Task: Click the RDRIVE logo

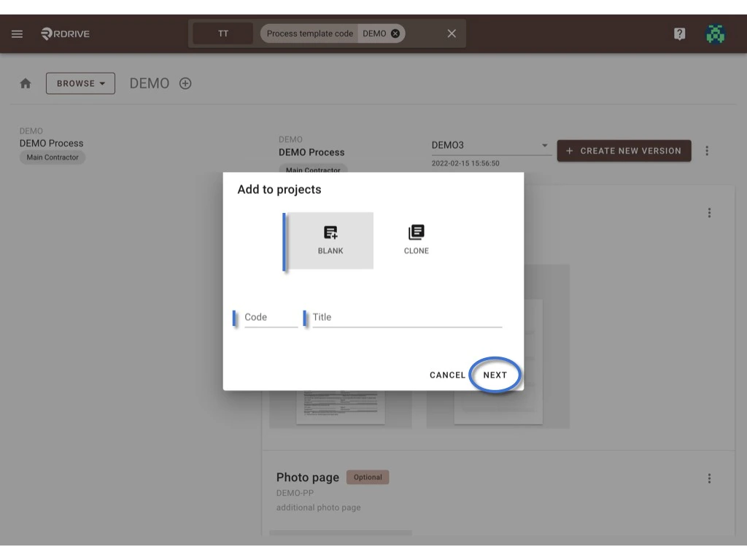Action: point(65,33)
